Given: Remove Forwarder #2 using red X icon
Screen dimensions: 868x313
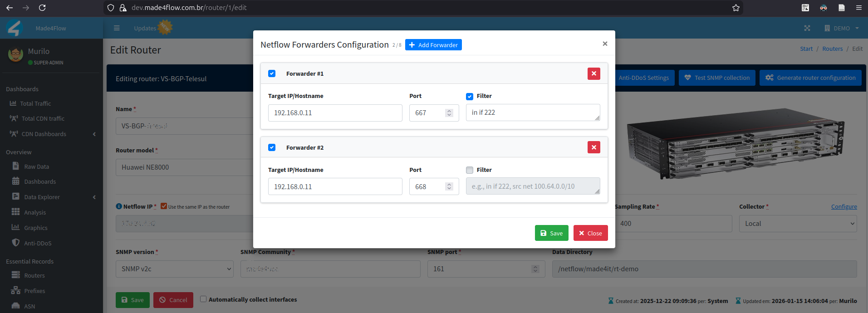Looking at the screenshot, I should coord(593,147).
